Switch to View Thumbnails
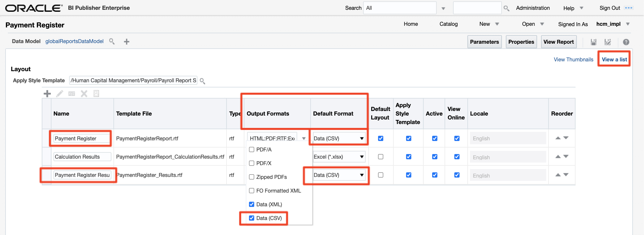644x235 pixels. (573, 59)
